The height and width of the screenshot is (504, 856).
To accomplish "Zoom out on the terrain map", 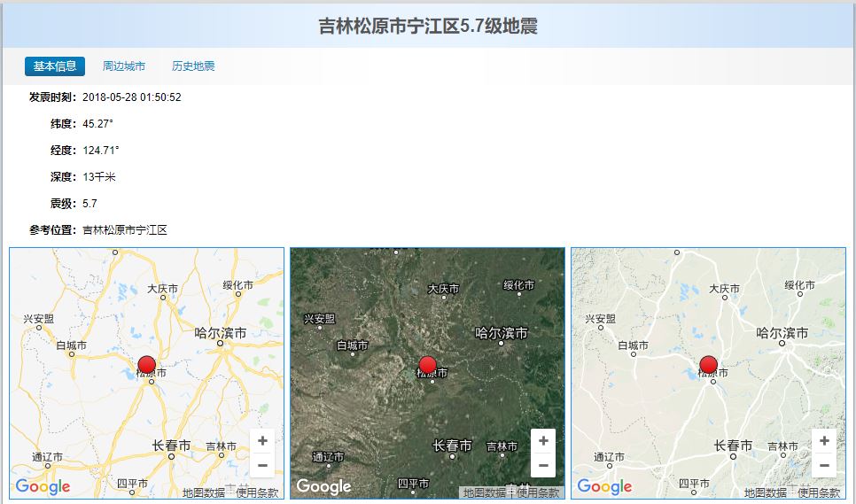I will click(824, 465).
